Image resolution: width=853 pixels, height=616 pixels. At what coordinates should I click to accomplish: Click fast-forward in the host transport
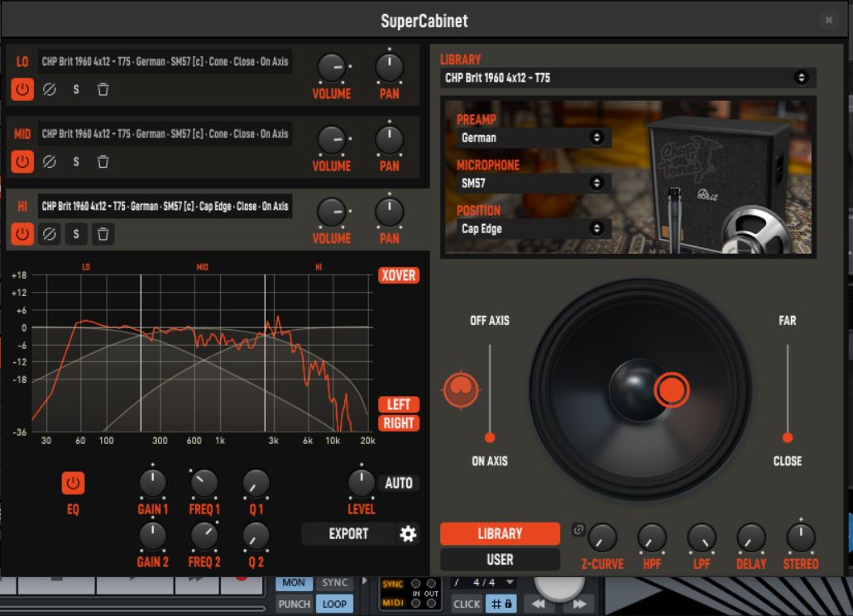click(x=580, y=604)
